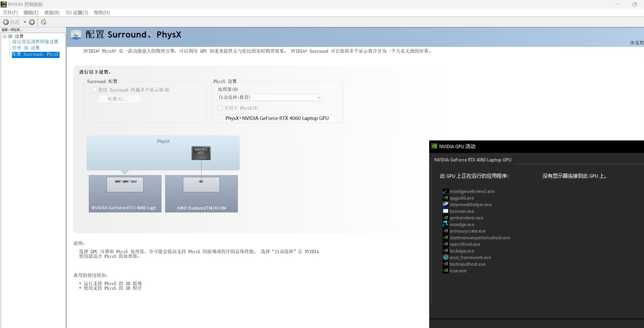Image resolution: width=644 pixels, height=328 pixels.
Task: Click the Forward arrow icon in toolbar
Action: pos(32,22)
